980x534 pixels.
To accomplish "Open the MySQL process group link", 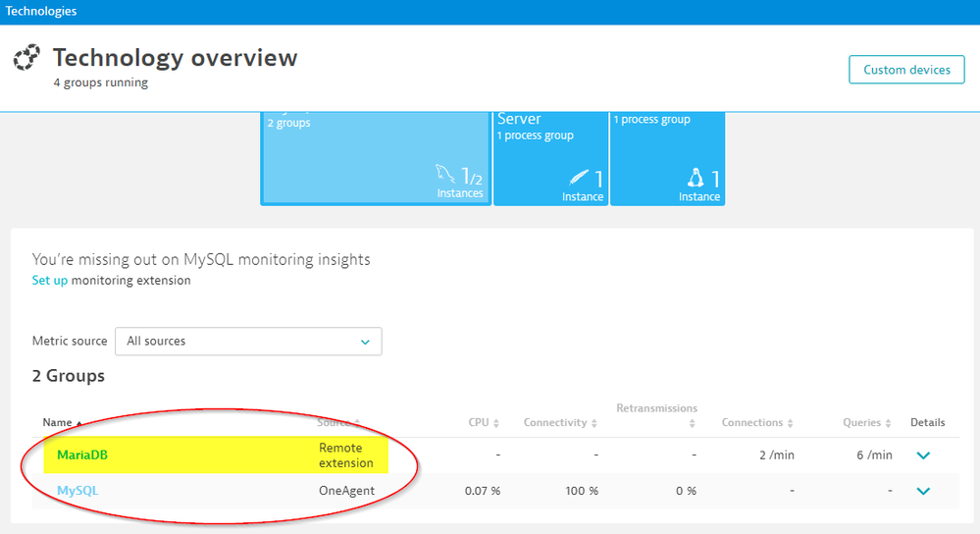I will [77, 491].
